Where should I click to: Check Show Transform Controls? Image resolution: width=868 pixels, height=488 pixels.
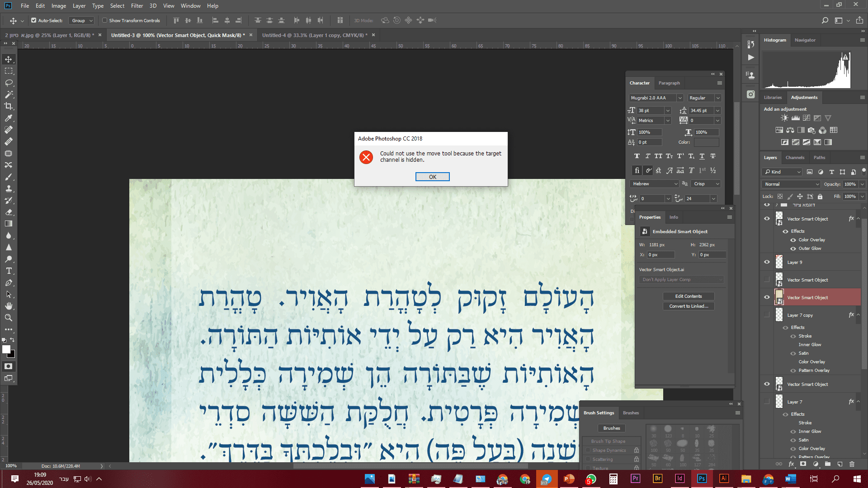pyautogui.click(x=104, y=20)
